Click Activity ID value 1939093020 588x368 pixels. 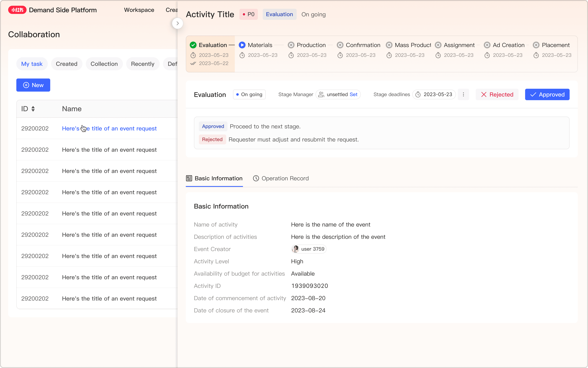coord(310,286)
